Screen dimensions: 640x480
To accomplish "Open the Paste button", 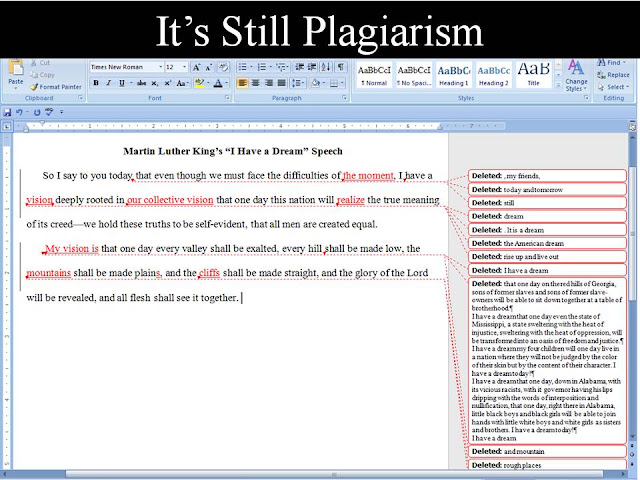I will (x=16, y=73).
